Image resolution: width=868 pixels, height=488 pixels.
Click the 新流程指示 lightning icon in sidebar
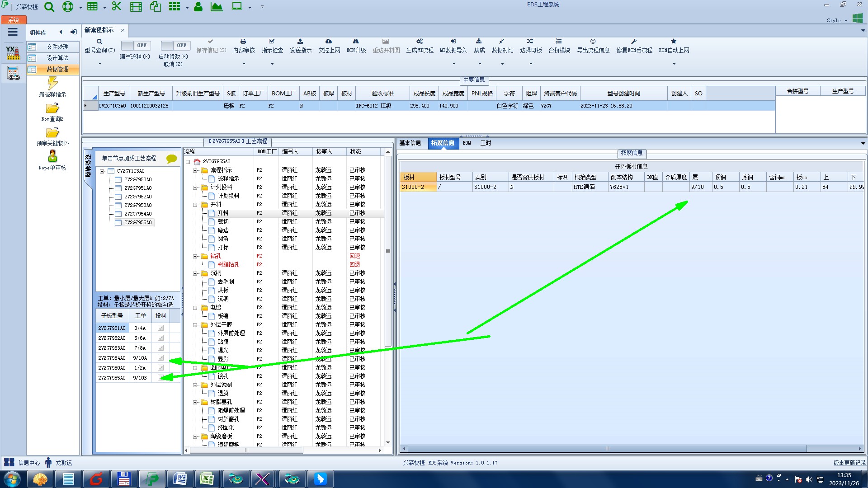52,83
